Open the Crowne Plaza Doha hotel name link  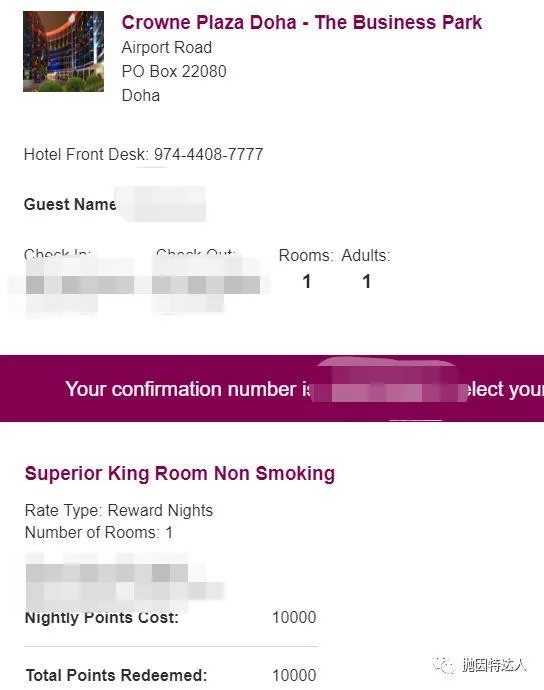point(301,23)
